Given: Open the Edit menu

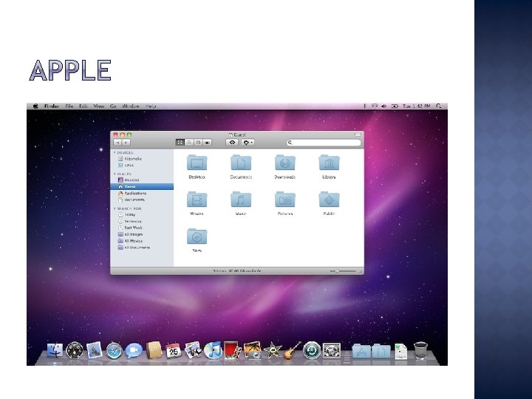Looking at the screenshot, I should 83,106.
